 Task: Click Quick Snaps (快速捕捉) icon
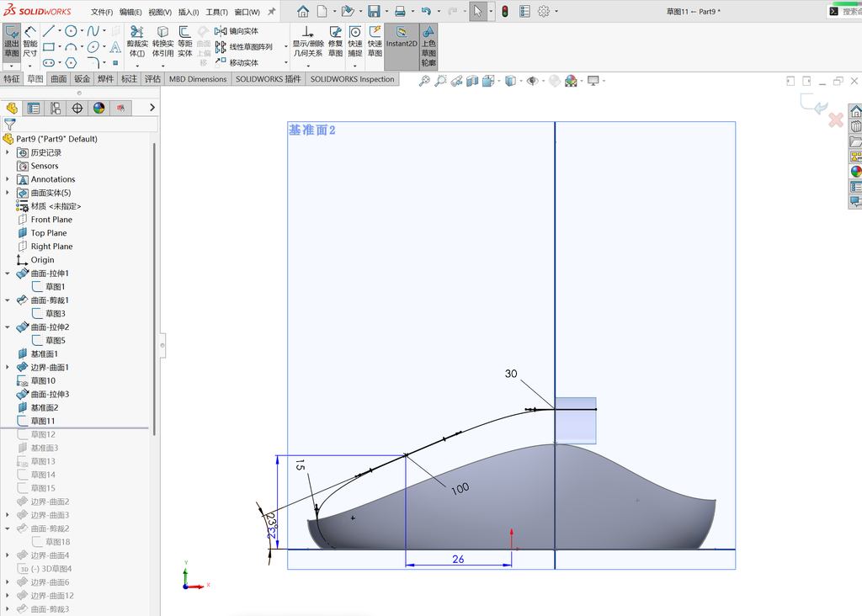click(355, 41)
